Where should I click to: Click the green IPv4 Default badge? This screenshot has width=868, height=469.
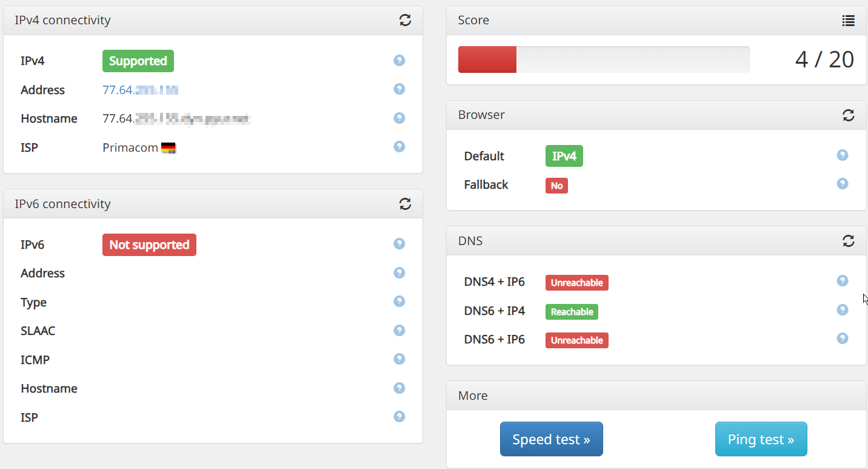pyautogui.click(x=564, y=156)
